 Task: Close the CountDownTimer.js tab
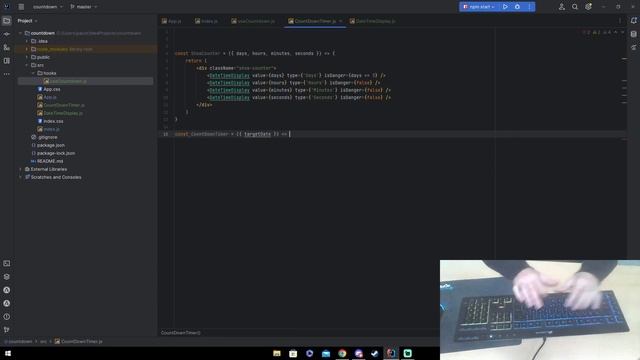pyautogui.click(x=340, y=21)
